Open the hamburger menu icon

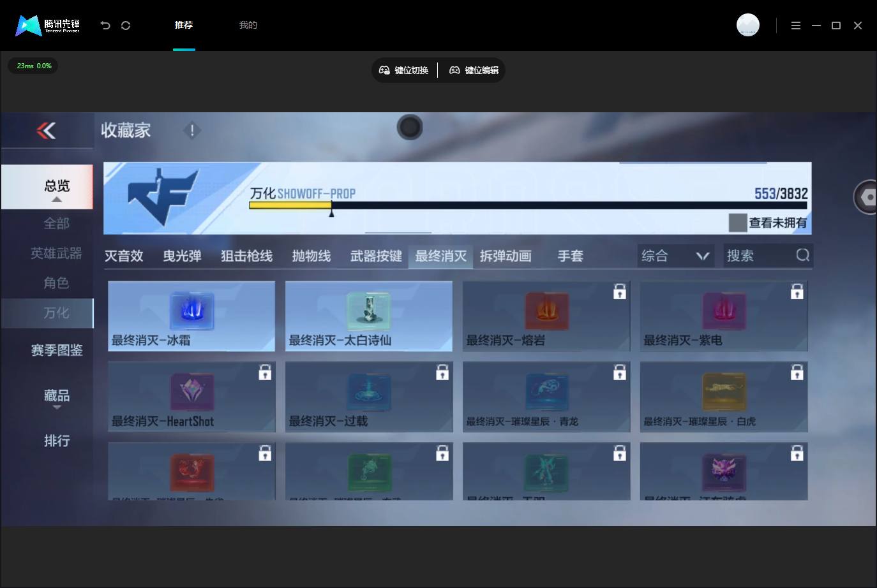(x=796, y=26)
